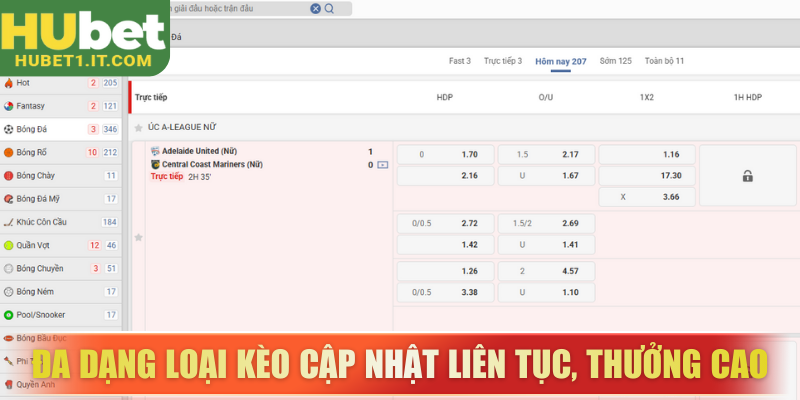Click the magnifier search icon

330,9
